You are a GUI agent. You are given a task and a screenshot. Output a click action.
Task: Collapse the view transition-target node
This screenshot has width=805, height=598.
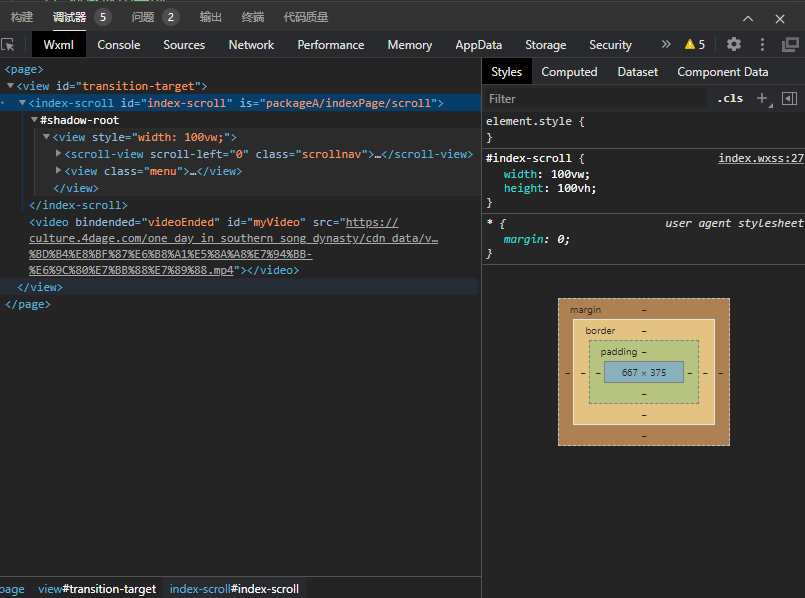pos(11,86)
